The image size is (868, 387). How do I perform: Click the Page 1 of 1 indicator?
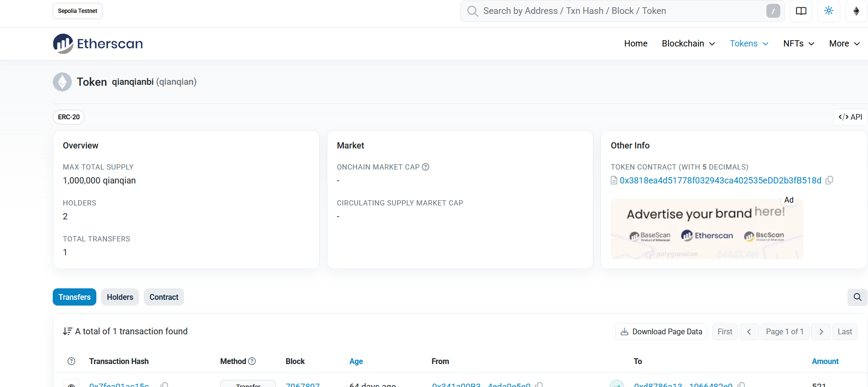pos(785,331)
